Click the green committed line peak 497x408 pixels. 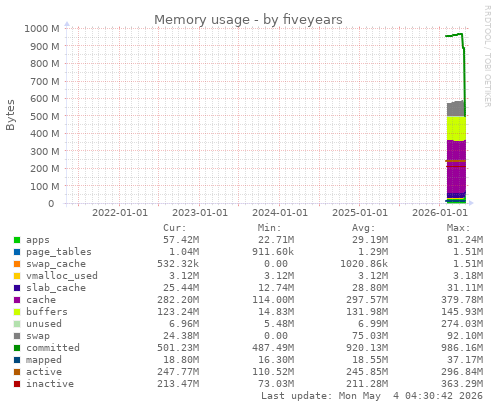460,34
